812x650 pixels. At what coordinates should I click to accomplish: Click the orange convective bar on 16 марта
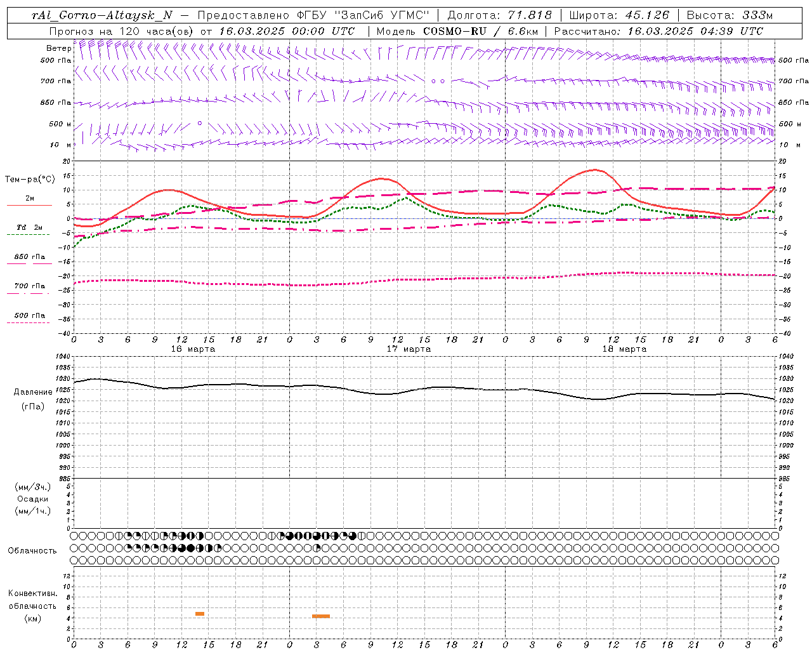pos(200,614)
